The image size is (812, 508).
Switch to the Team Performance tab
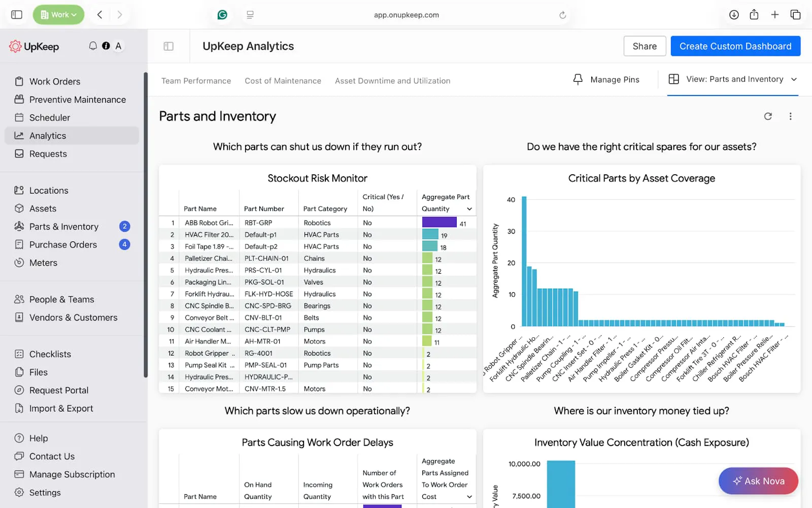(x=196, y=81)
